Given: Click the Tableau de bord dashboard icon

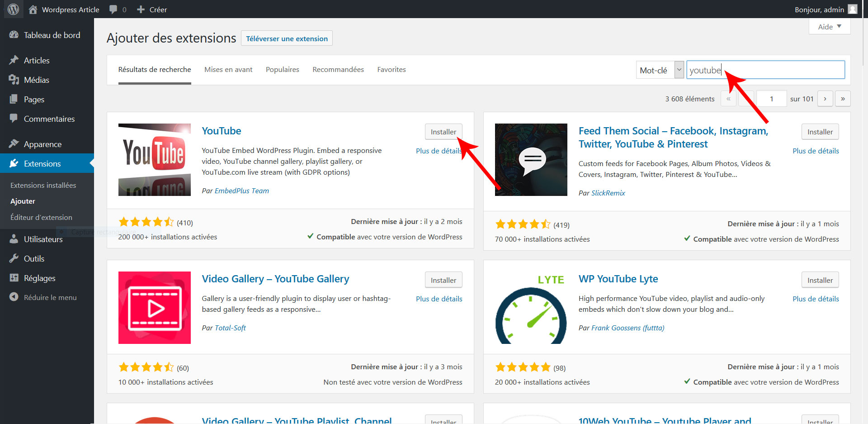Looking at the screenshot, I should 14,35.
